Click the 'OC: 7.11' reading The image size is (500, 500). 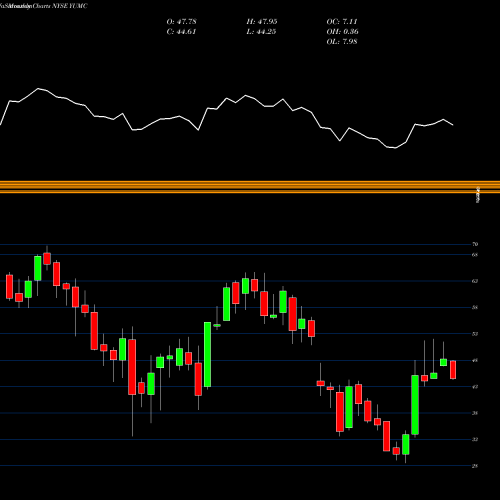342,22
